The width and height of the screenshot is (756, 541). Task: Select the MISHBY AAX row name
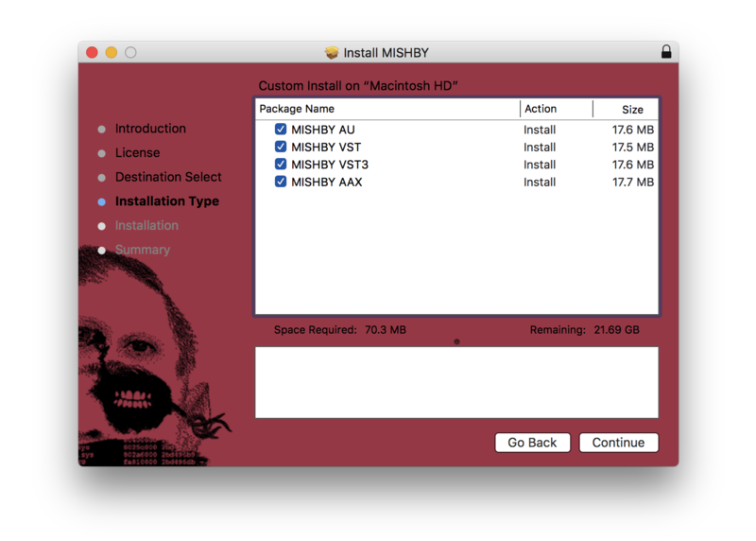pyautogui.click(x=326, y=182)
